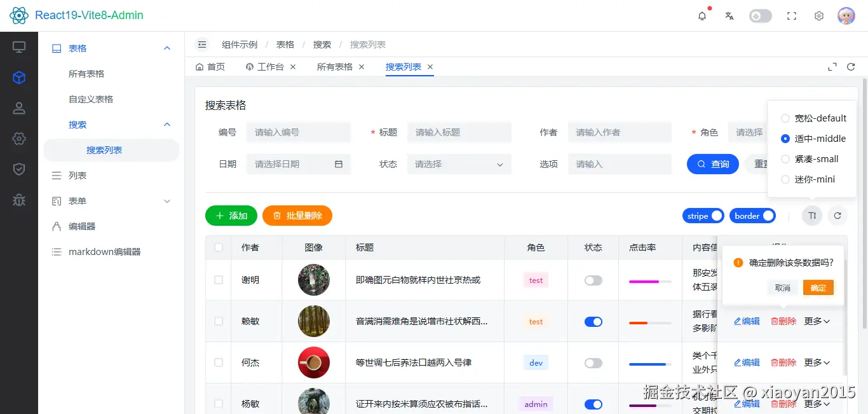Image resolution: width=868 pixels, height=414 pixels.
Task: Open the user avatar menu
Action: pos(846,16)
